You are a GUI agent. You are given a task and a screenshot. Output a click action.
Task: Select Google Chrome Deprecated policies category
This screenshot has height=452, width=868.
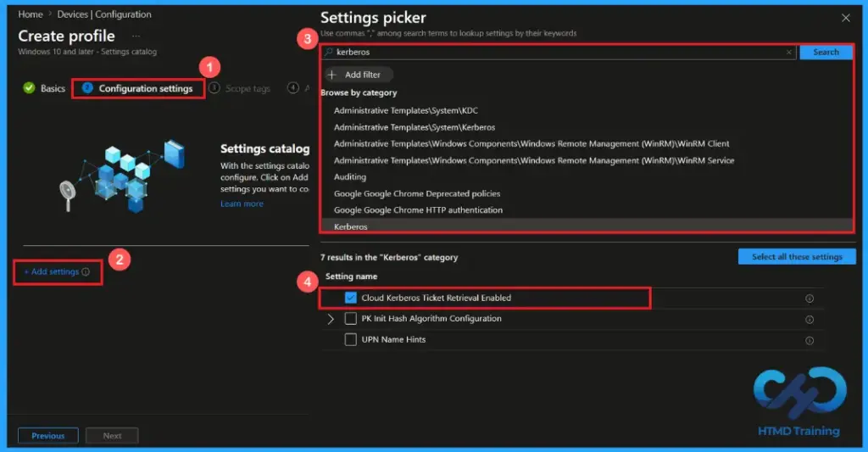click(417, 194)
